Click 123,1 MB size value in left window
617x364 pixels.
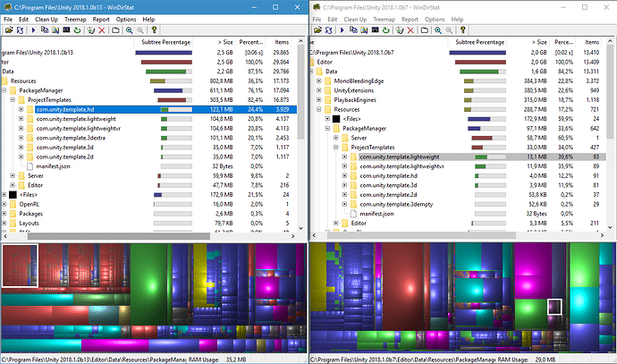coord(222,109)
